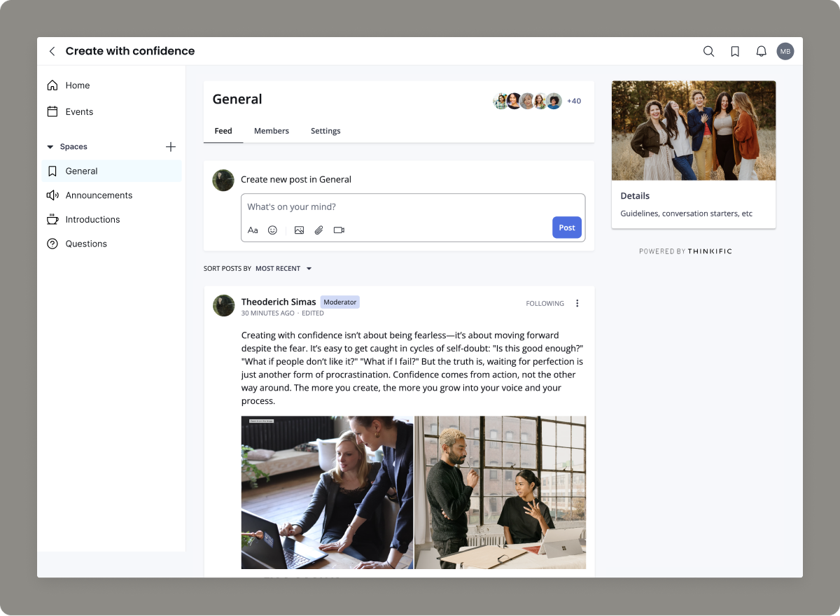This screenshot has width=840, height=616.
Task: Click the +40 members count
Action: [574, 101]
